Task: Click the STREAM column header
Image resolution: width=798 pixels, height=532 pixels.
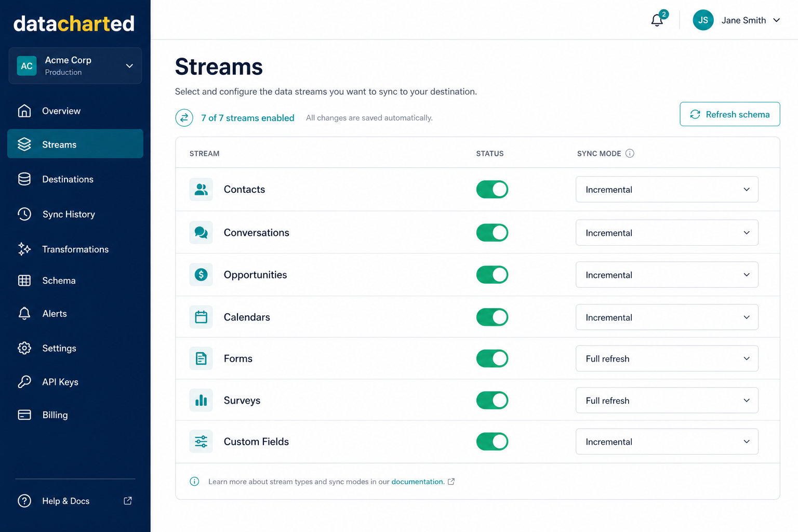Action: pos(204,153)
